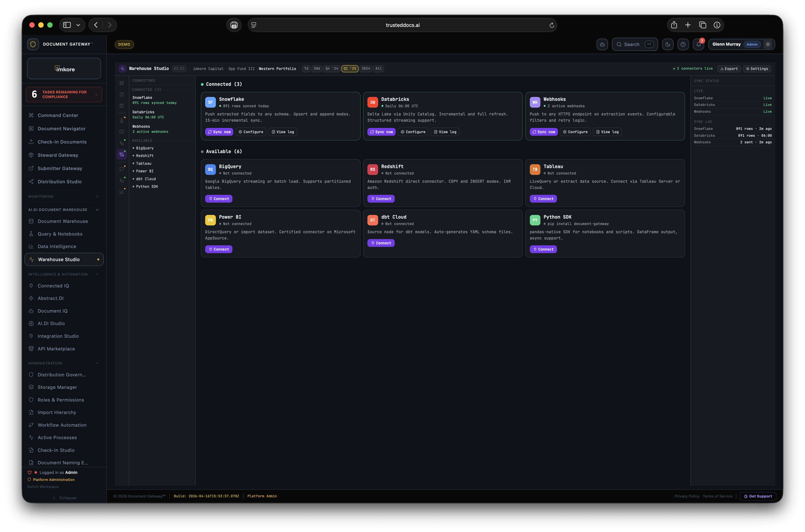Open a new browser tab
This screenshot has height=532, width=805.
[688, 25]
